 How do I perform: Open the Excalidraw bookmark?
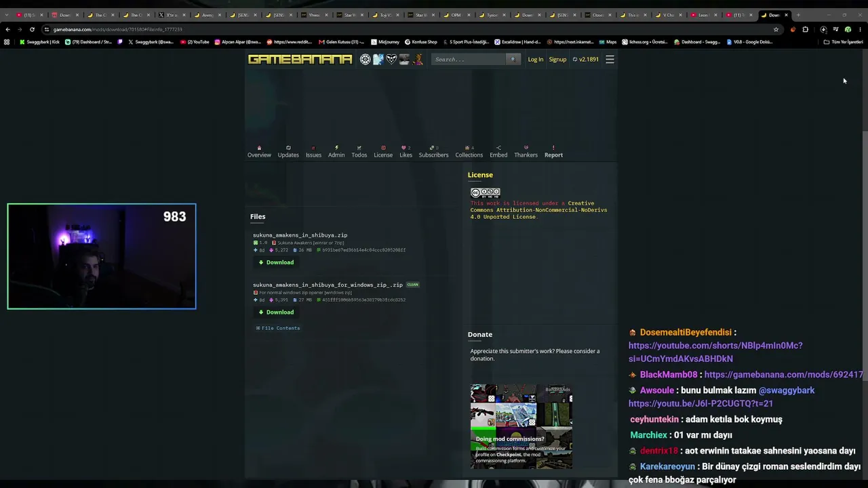[x=519, y=42]
